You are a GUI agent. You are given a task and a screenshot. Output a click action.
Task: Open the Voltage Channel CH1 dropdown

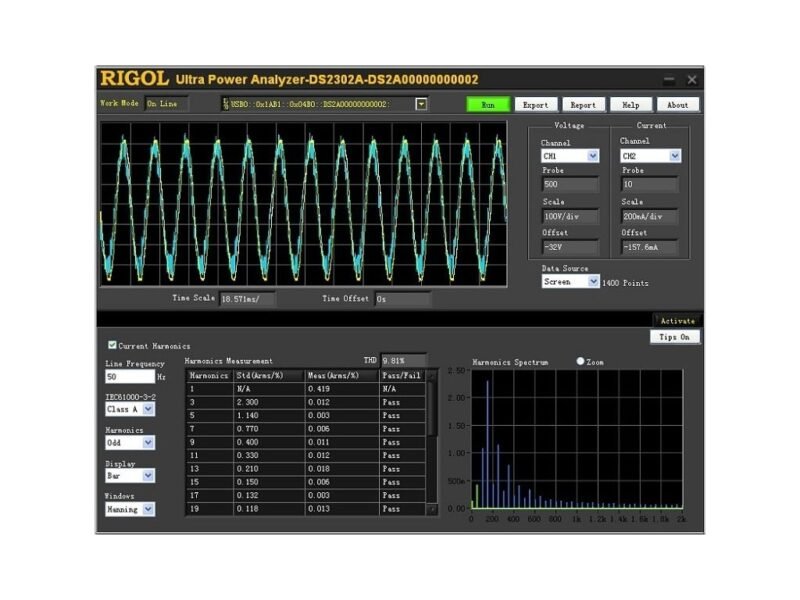[x=592, y=156]
